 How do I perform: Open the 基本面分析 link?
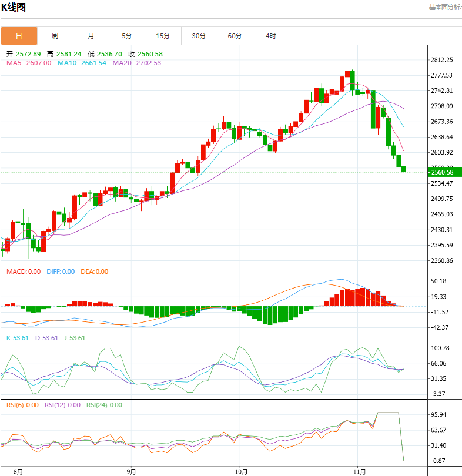pos(446,7)
